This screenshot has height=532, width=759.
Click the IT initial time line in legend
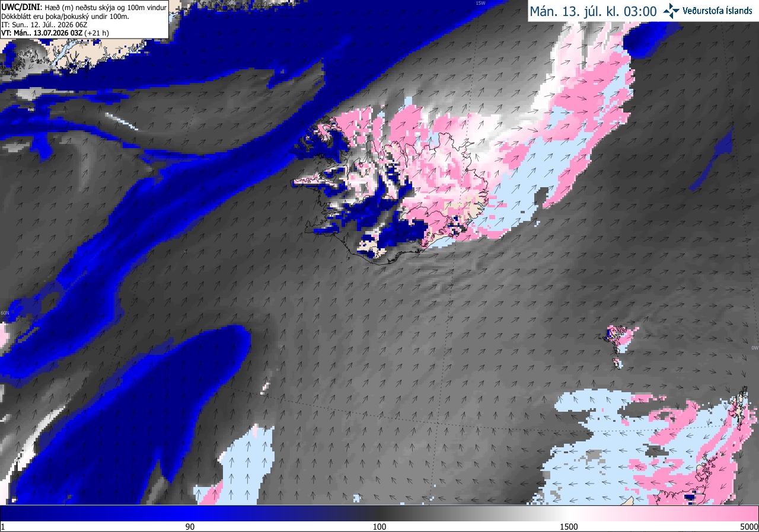coord(45,25)
